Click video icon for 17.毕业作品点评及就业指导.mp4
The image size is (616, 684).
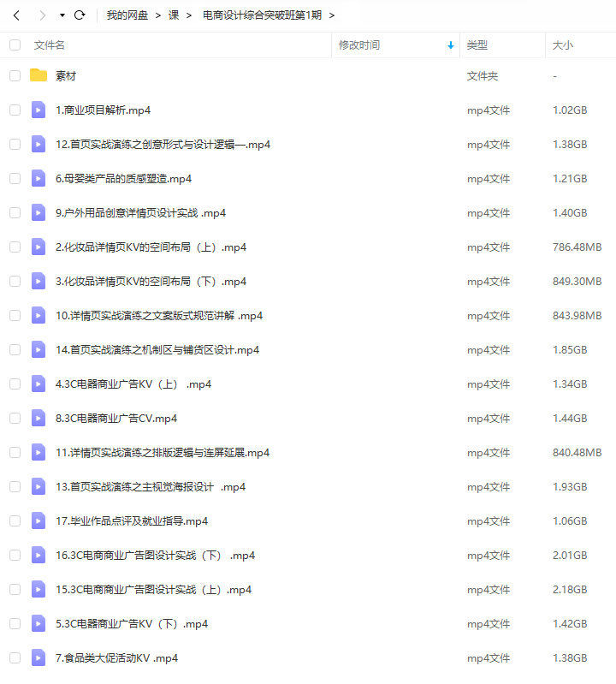38,520
